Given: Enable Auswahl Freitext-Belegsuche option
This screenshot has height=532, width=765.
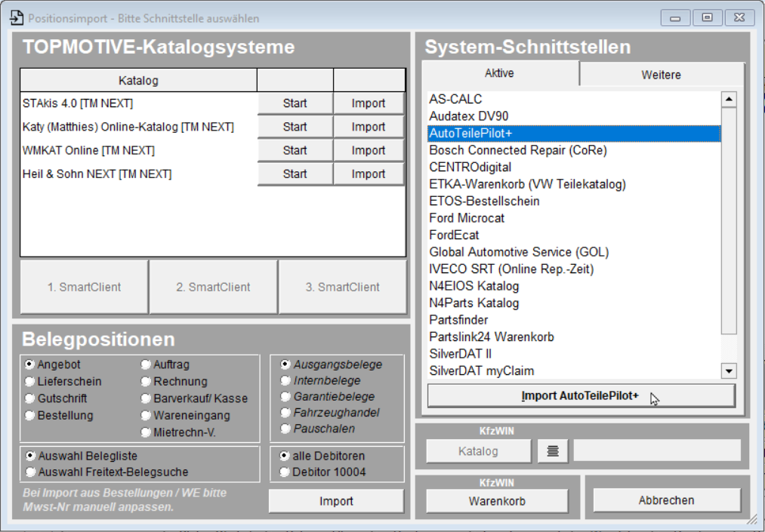Looking at the screenshot, I should 30,472.
